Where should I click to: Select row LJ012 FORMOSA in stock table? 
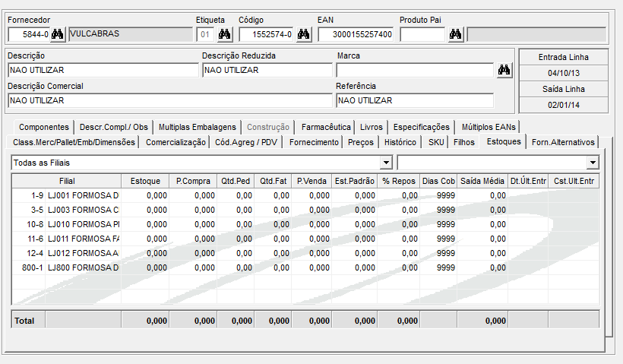click(305, 253)
